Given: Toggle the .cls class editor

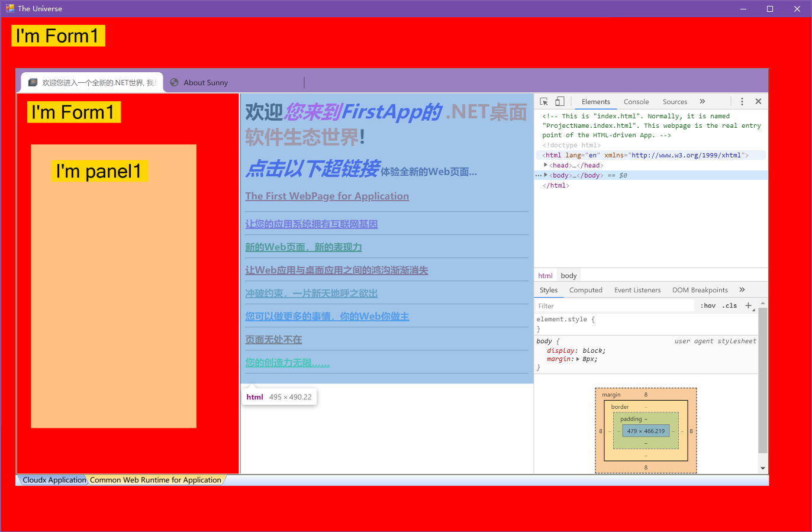Looking at the screenshot, I should [730, 306].
